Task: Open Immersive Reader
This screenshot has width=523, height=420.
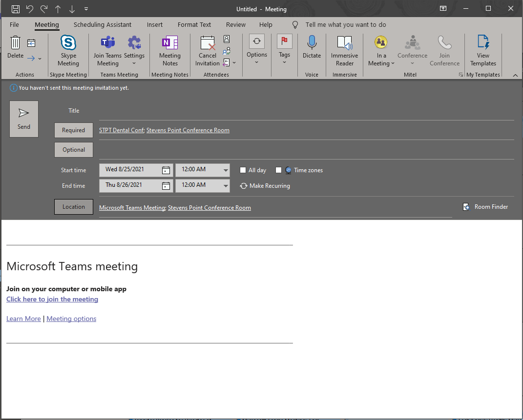Action: coord(345,51)
